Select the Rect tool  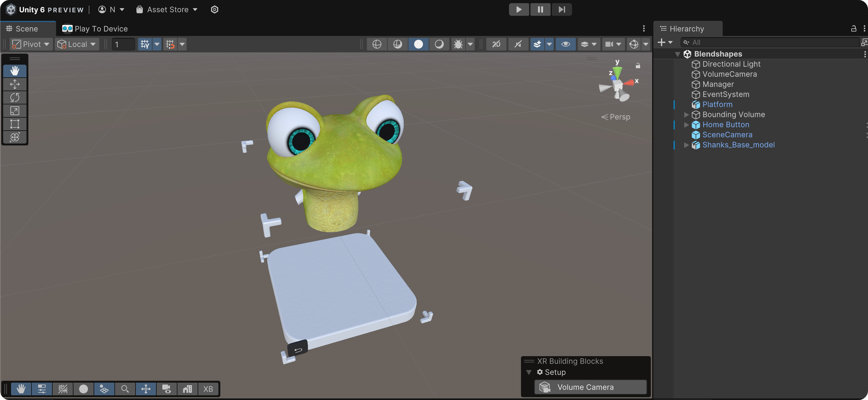(14, 124)
